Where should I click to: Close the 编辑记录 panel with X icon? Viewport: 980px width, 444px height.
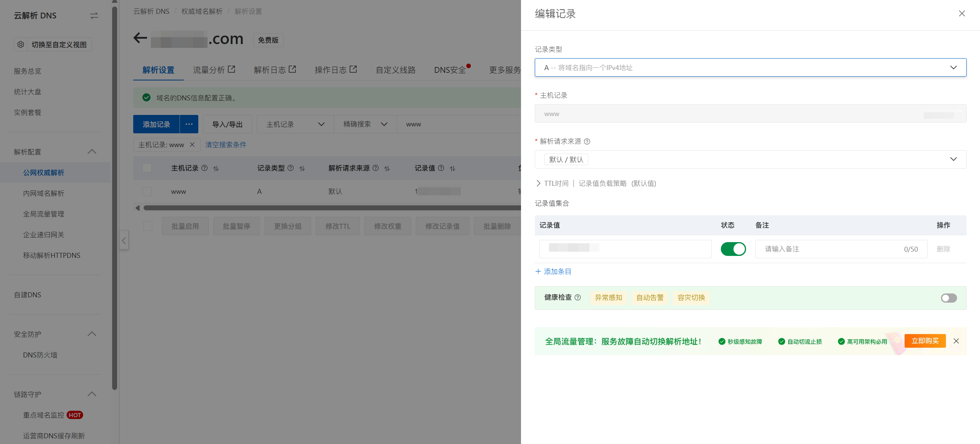click(962, 14)
